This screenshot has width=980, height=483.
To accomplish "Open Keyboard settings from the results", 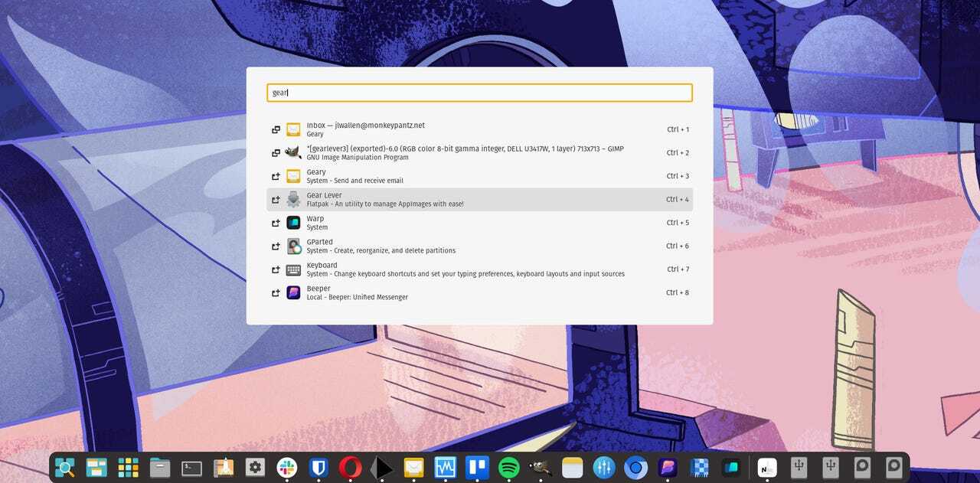I will 479,269.
